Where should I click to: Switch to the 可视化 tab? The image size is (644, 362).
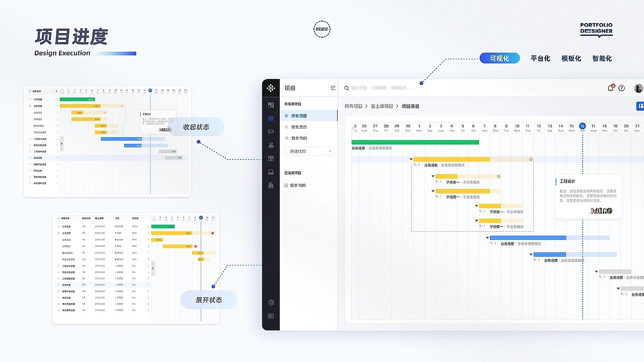[x=500, y=58]
